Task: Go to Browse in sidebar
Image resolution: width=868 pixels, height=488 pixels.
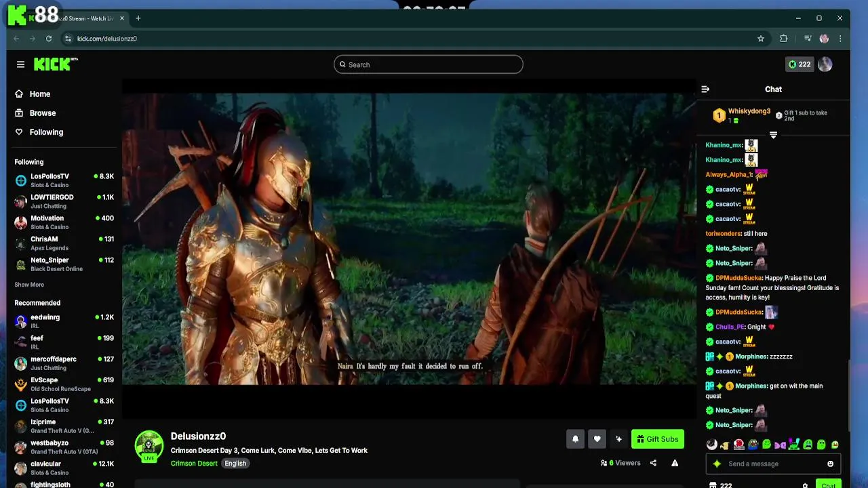Action: coord(35,113)
